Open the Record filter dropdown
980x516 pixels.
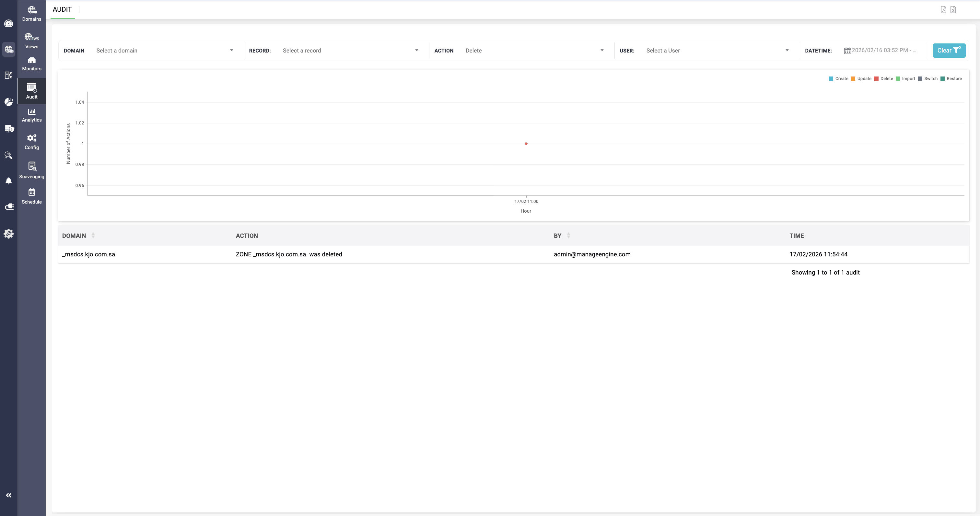(350, 51)
